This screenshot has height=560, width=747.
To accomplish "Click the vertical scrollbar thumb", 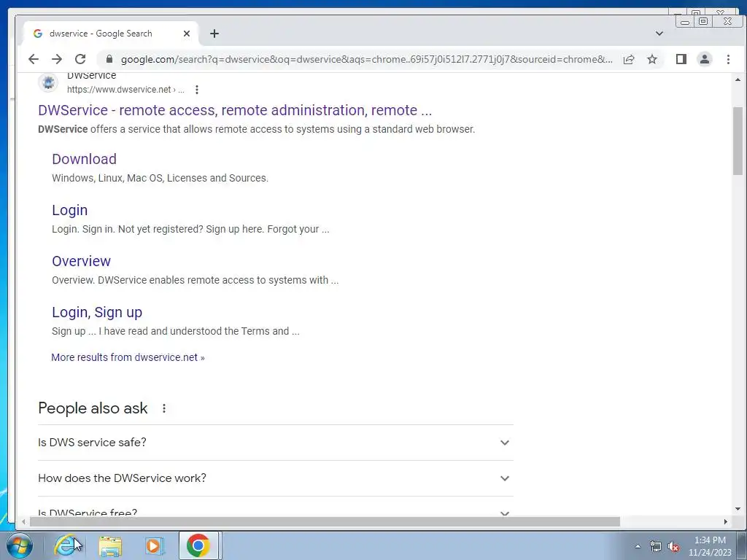I will point(738,141).
